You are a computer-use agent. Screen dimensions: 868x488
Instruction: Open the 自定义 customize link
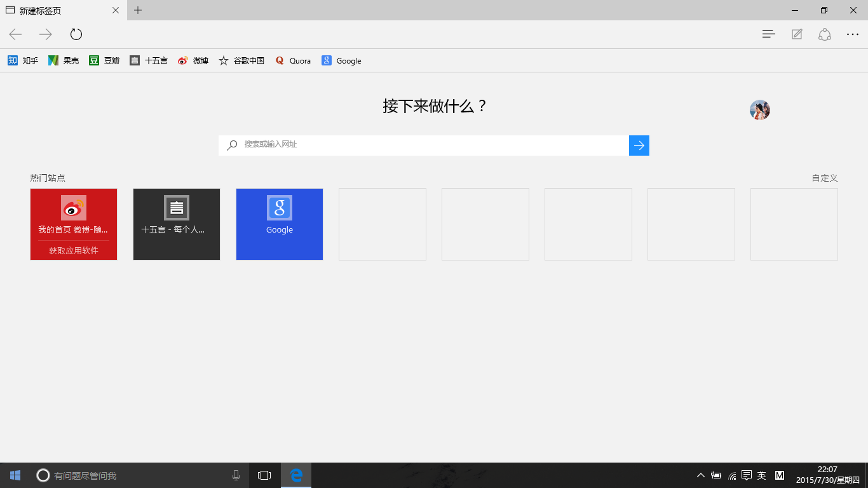(825, 178)
